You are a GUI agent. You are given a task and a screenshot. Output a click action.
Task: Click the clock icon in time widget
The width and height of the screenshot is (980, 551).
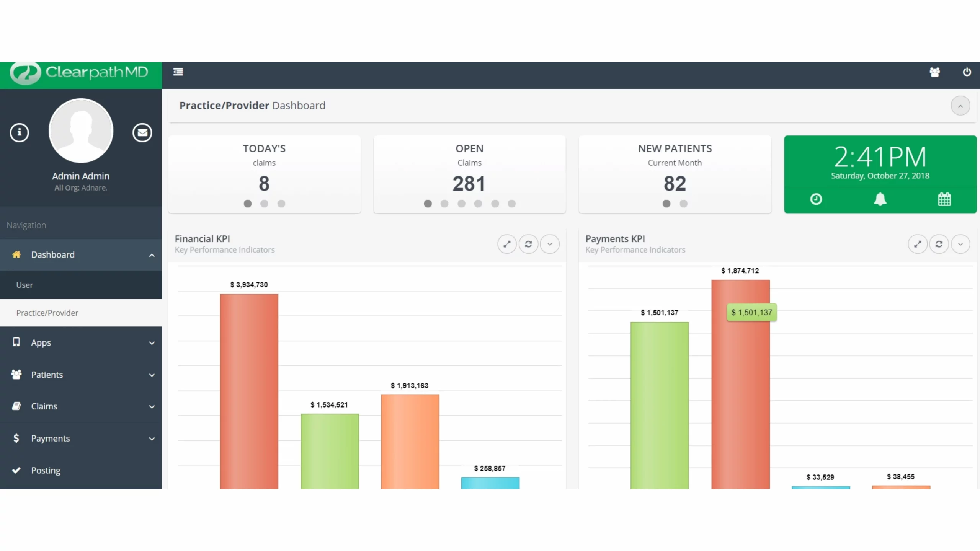[x=816, y=199]
